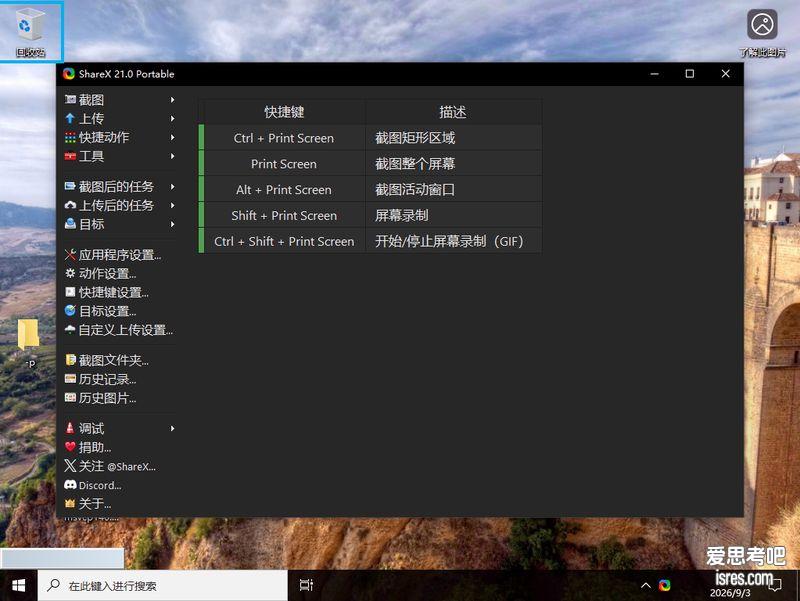This screenshot has width=800, height=601.
Task: Select the Recycle Bin desktop icon
Action: (30, 32)
